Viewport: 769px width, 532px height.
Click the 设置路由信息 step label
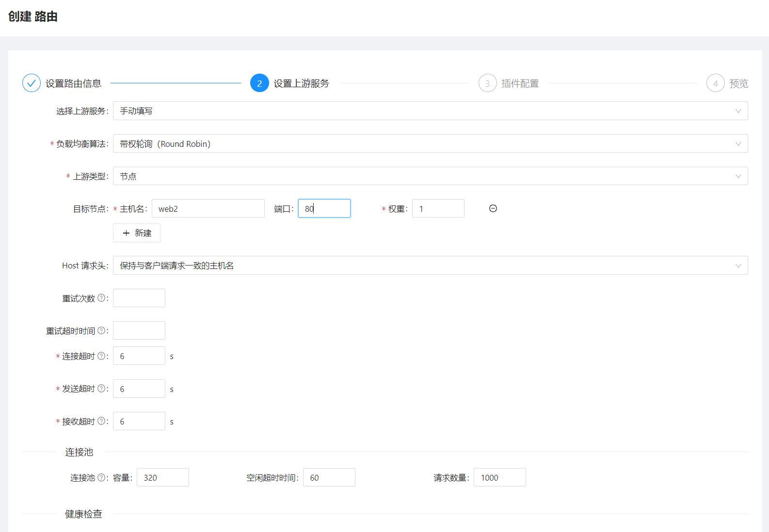click(x=73, y=83)
